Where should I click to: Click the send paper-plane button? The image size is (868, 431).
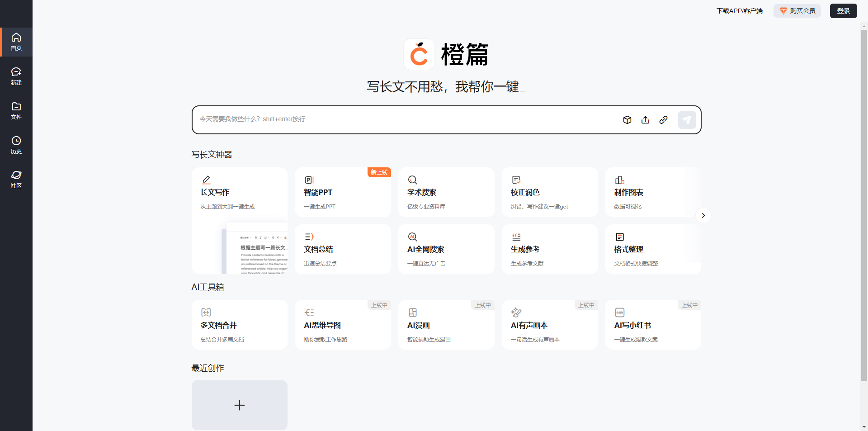[687, 120]
